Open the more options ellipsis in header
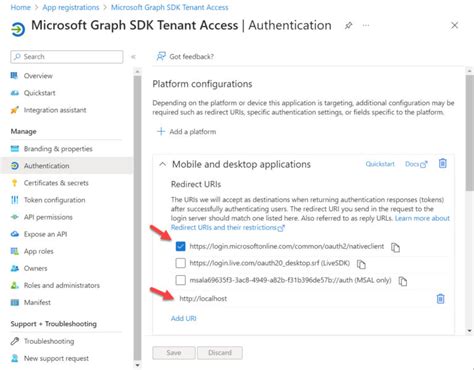The image size is (474, 370). pyautogui.click(x=366, y=26)
